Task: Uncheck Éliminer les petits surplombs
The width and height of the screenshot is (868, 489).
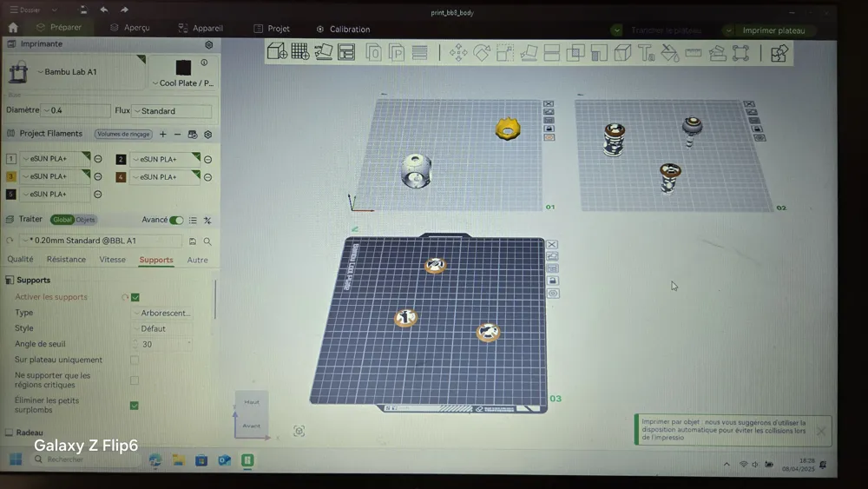Action: pos(135,406)
